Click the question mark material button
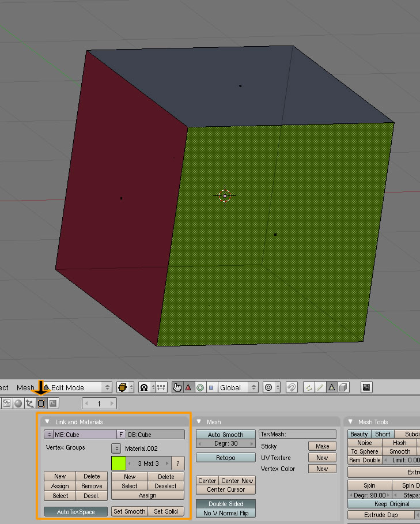Viewport: 420px width, 524px height. pos(178,463)
